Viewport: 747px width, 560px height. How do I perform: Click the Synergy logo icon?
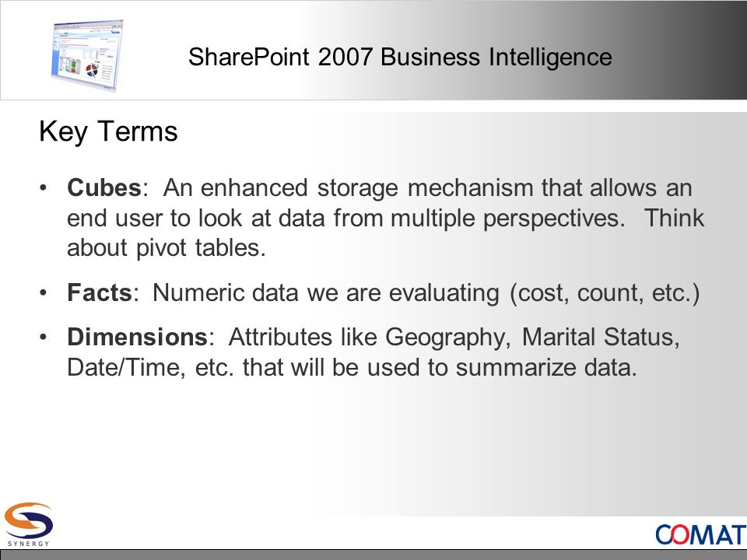(29, 520)
